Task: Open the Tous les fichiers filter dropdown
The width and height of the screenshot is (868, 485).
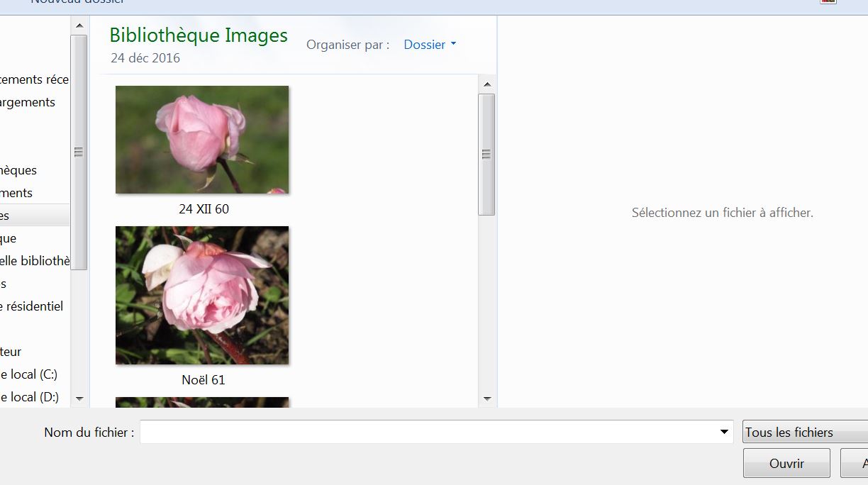Action: 804,432
